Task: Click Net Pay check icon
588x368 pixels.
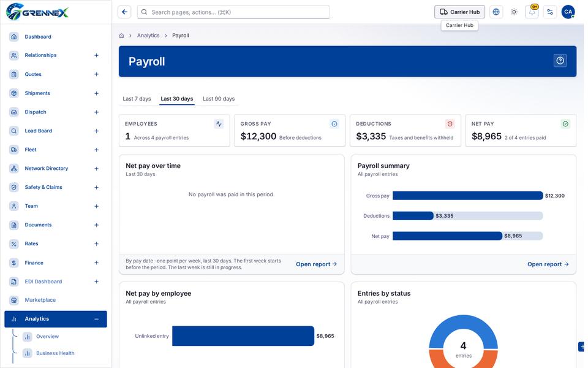Action: pyautogui.click(x=565, y=124)
